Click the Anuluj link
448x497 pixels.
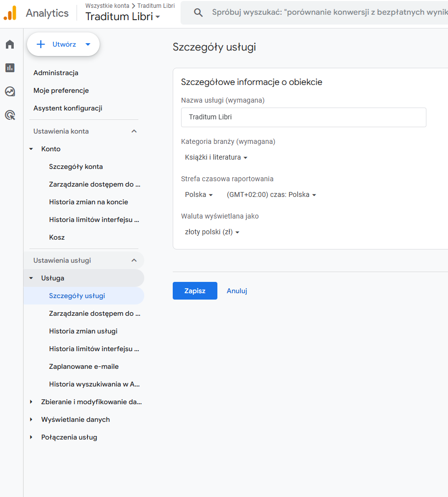pos(237,291)
